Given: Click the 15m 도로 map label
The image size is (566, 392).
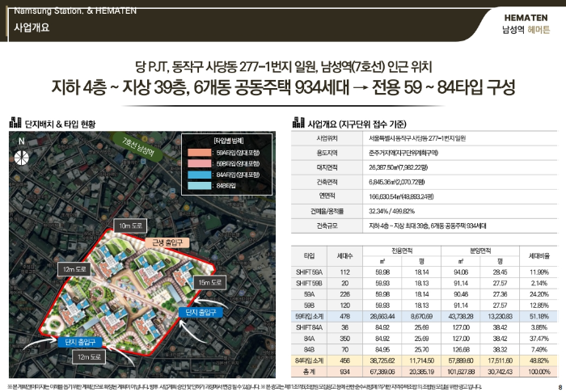Looking at the screenshot, I should [x=209, y=283].
